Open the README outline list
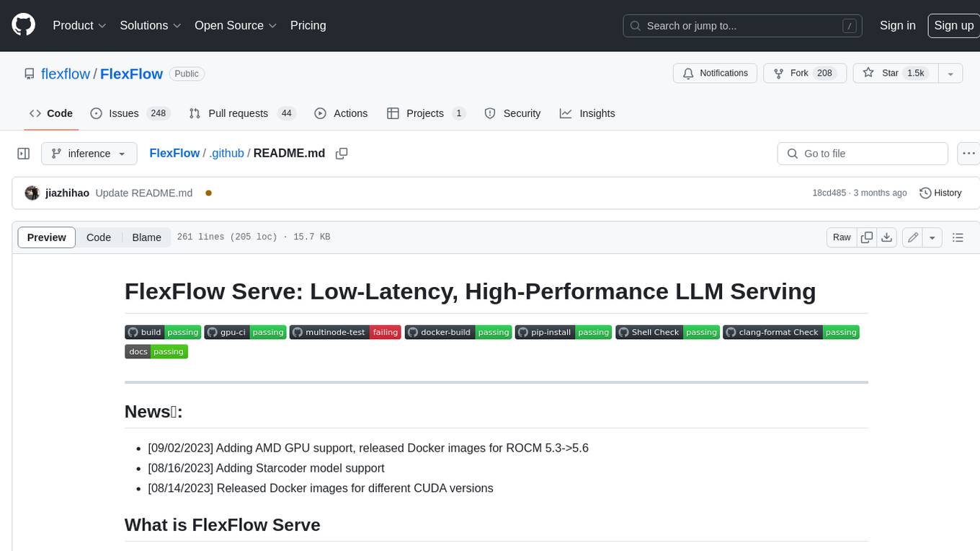 click(x=958, y=237)
